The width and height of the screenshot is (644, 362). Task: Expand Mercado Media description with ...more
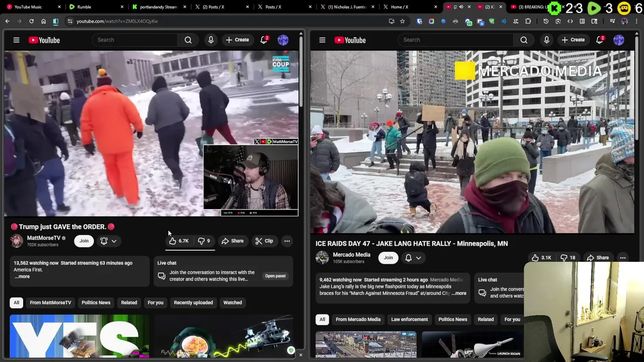(x=459, y=293)
